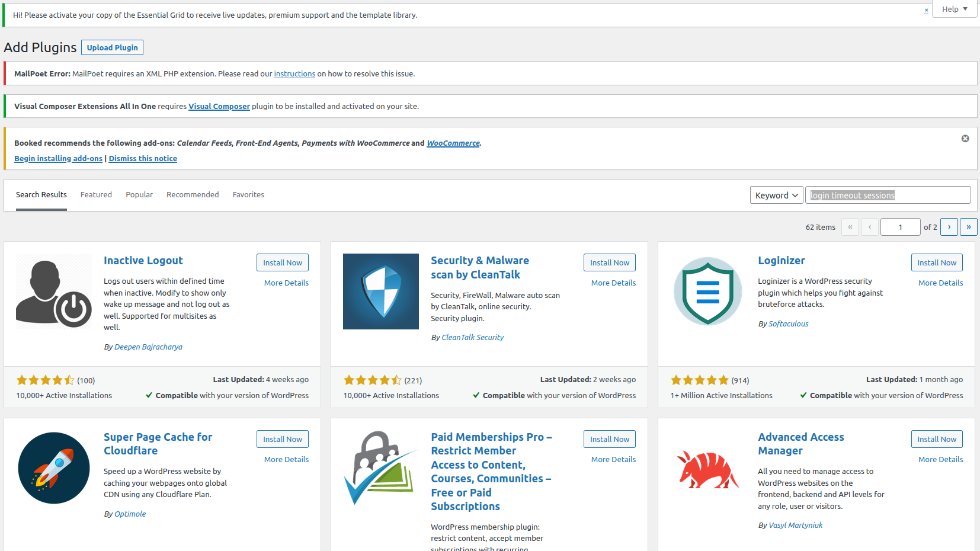The width and height of the screenshot is (980, 551).
Task: Click the Loginizer star rating
Action: (699, 380)
